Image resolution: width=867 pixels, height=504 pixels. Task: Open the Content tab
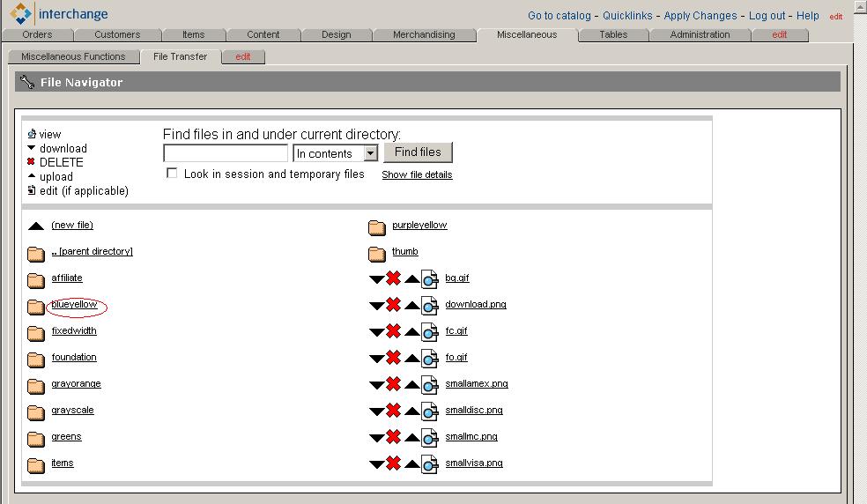[263, 34]
